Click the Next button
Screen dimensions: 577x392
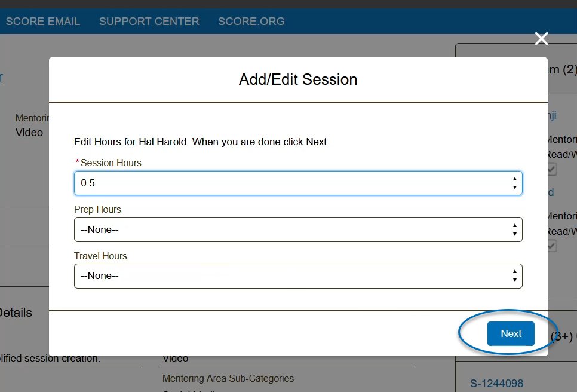[x=511, y=333]
